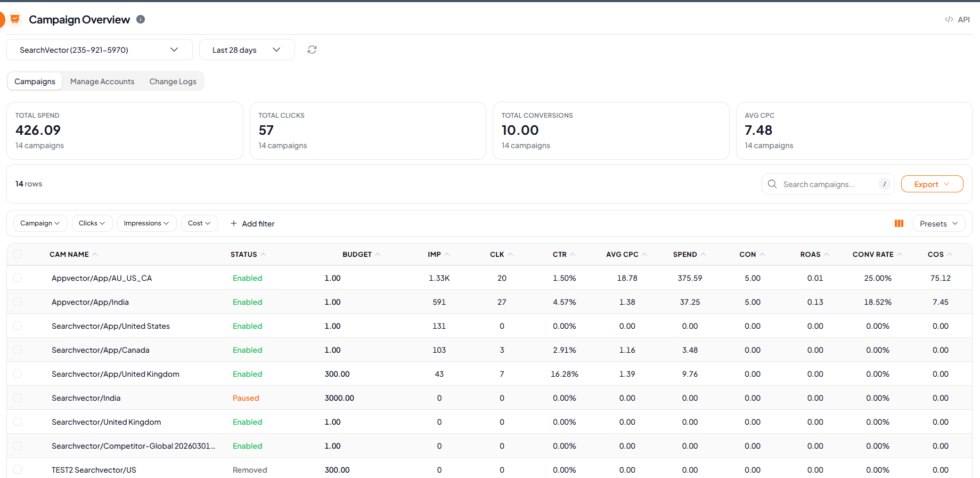Sort table by CAM NAME column
This screenshot has width=980, height=478.
pos(73,254)
